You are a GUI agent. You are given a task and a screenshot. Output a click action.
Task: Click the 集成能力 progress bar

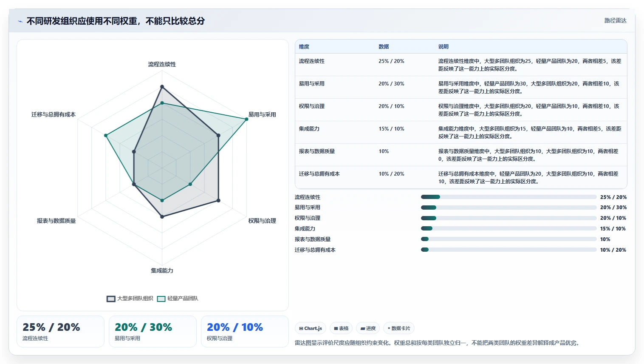coord(508,228)
